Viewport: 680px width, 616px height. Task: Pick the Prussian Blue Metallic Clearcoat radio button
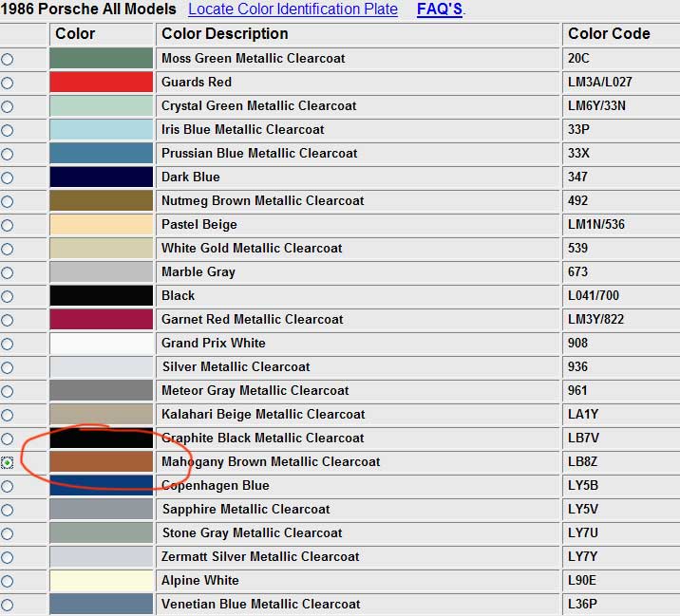[x=7, y=155]
